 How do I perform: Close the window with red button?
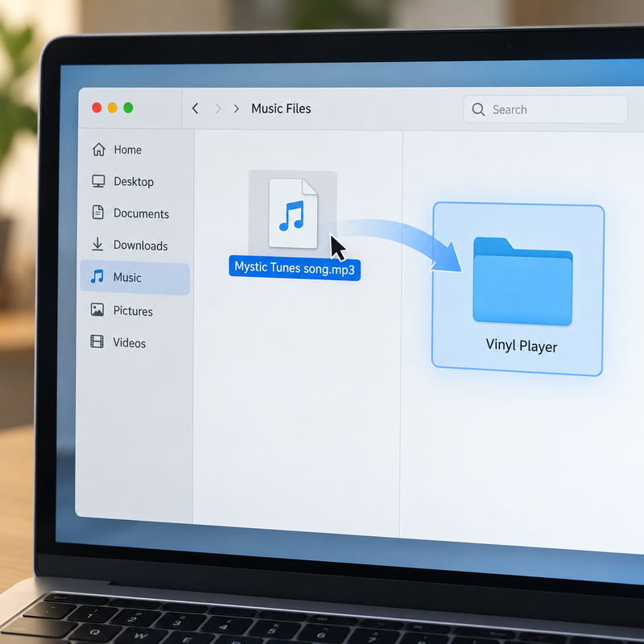point(97,108)
